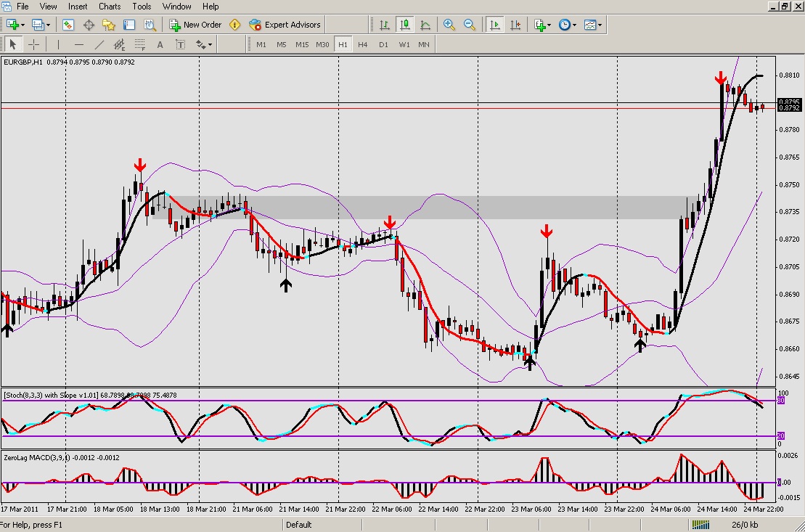The width and height of the screenshot is (805, 532).
Task: Click the 26/0 kb connection status indicator
Action: [745, 525]
